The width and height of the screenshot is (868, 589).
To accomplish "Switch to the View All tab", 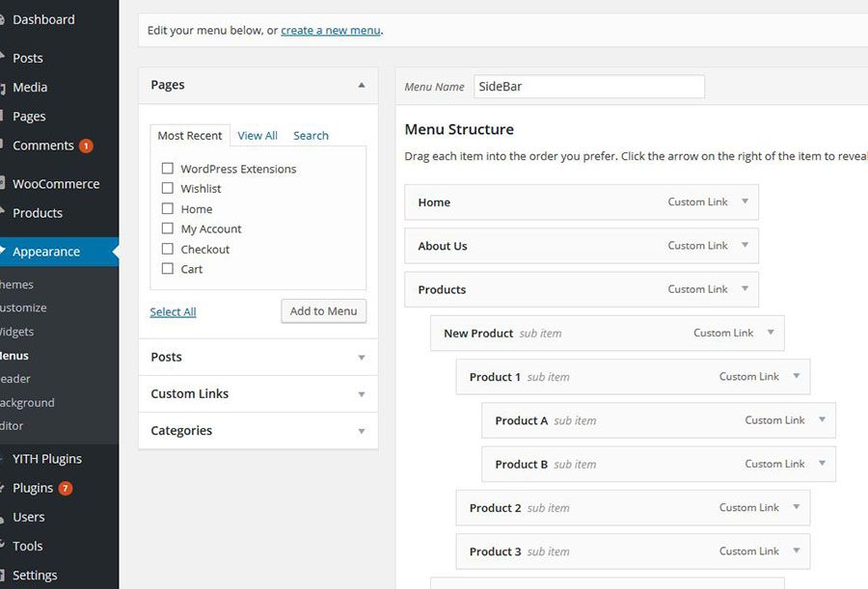I will coord(258,136).
